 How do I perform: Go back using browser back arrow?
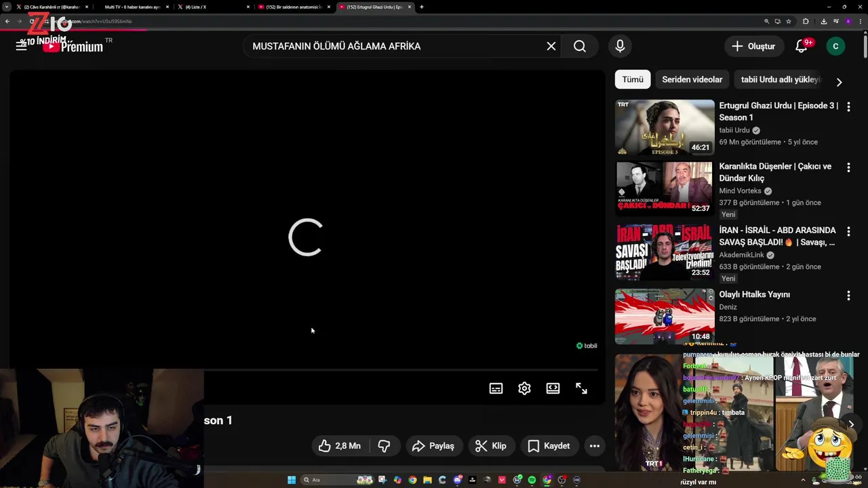tap(7, 21)
